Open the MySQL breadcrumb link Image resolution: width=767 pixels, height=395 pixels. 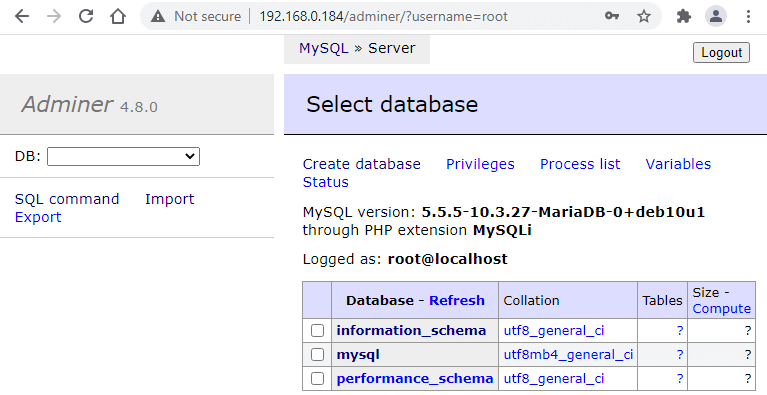coord(324,48)
